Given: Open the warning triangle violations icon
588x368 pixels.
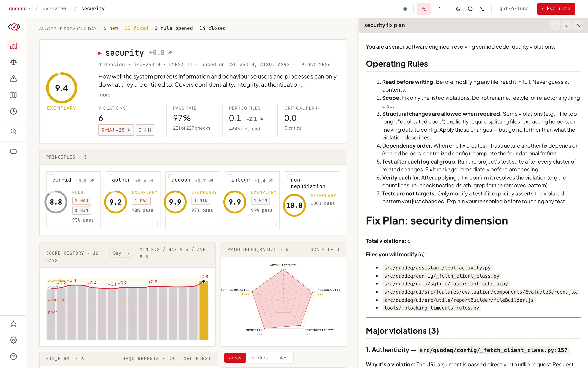Looking at the screenshot, I should click(13, 79).
